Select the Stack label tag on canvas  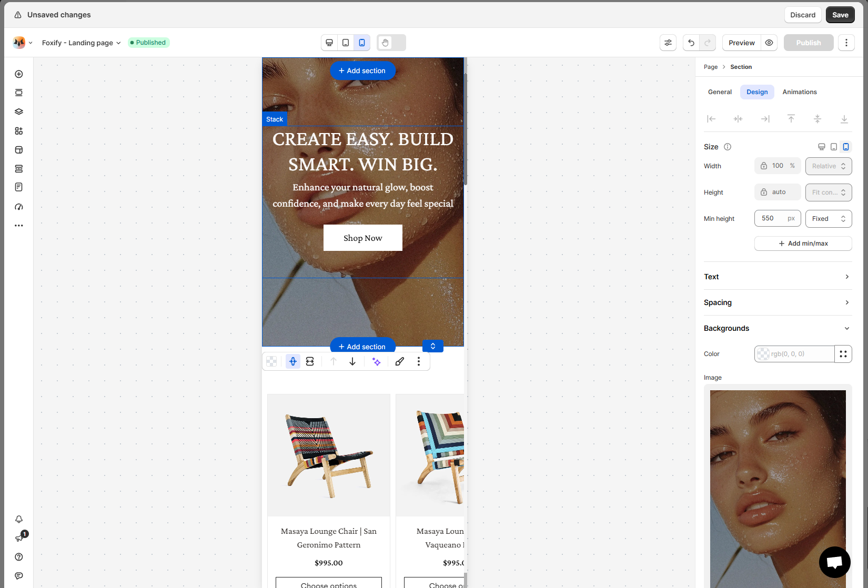tap(275, 119)
